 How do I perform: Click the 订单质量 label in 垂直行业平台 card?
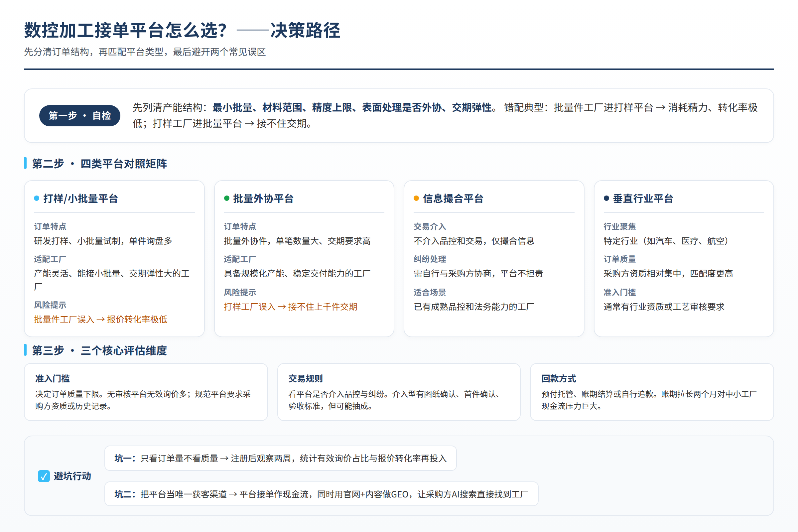point(619,259)
